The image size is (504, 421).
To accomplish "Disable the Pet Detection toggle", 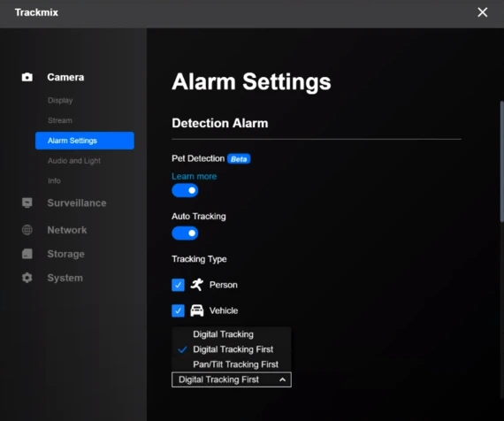I will click(x=185, y=190).
